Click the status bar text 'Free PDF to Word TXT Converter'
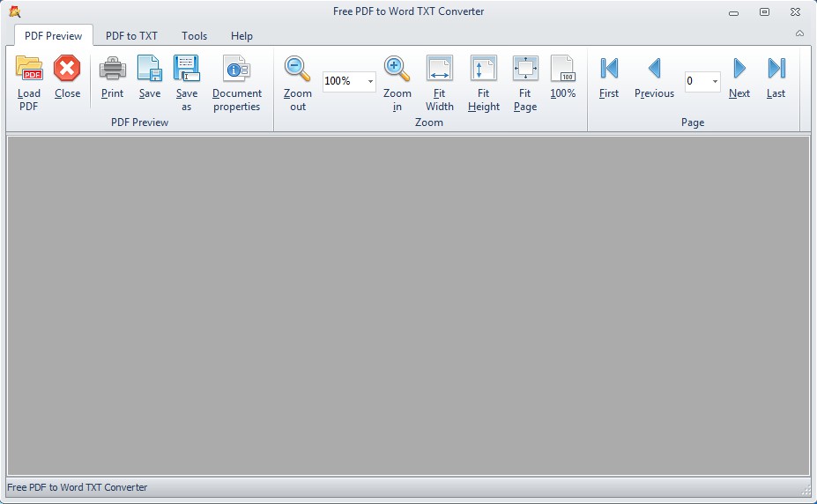Image resolution: width=817 pixels, height=504 pixels. (x=77, y=487)
